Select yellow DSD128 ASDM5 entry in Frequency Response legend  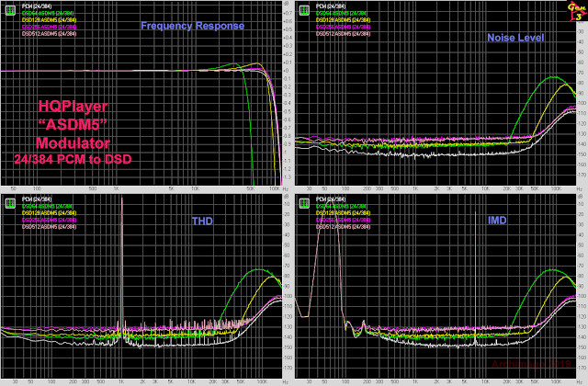49,20
